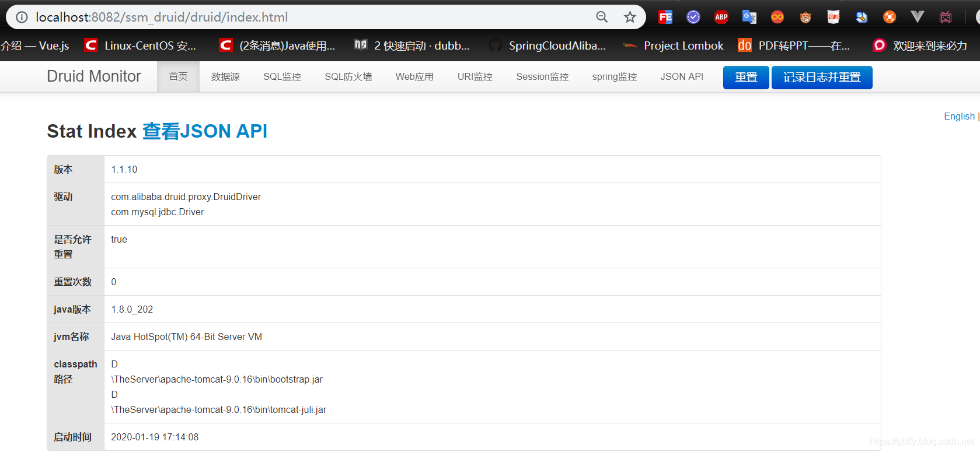The width and height of the screenshot is (980, 452).
Task: Open the FE helper extension
Action: tap(665, 17)
